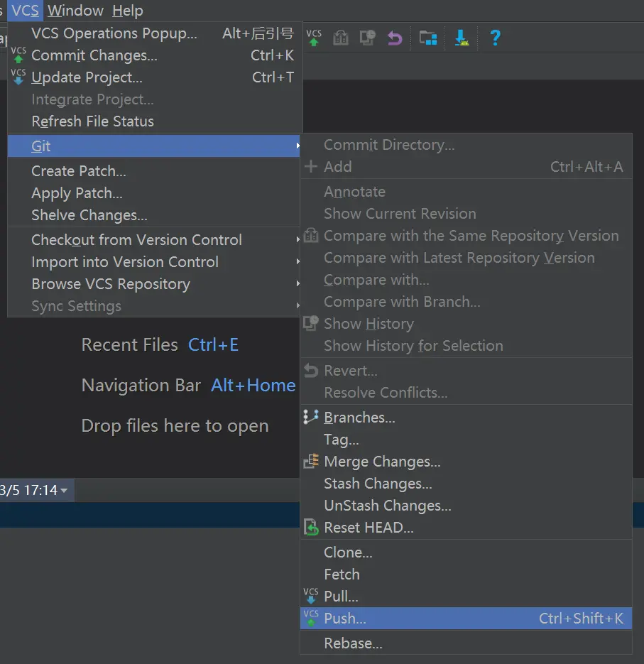Click the blue help question mark icon
This screenshot has width=644, height=664.
click(x=495, y=38)
